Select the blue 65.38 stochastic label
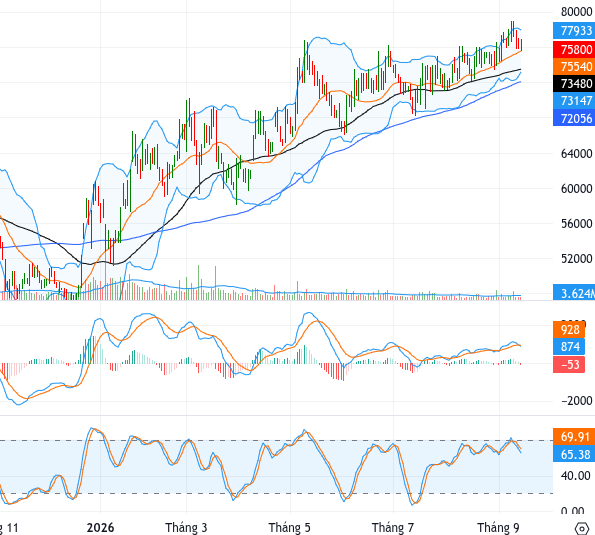This screenshot has width=595, height=535. [574, 454]
